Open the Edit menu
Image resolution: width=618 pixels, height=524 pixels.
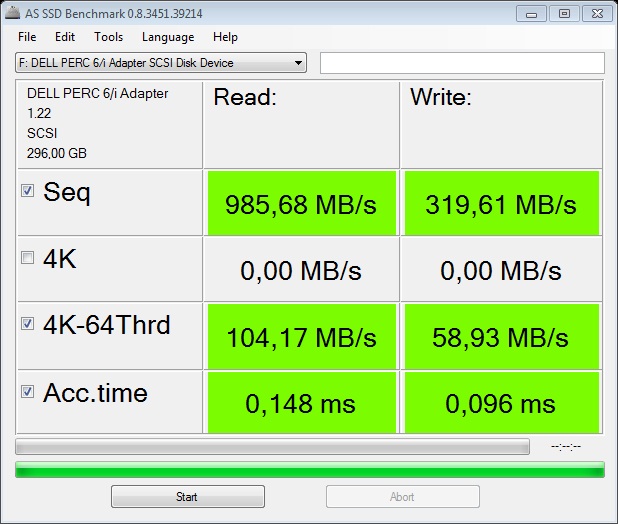click(65, 37)
